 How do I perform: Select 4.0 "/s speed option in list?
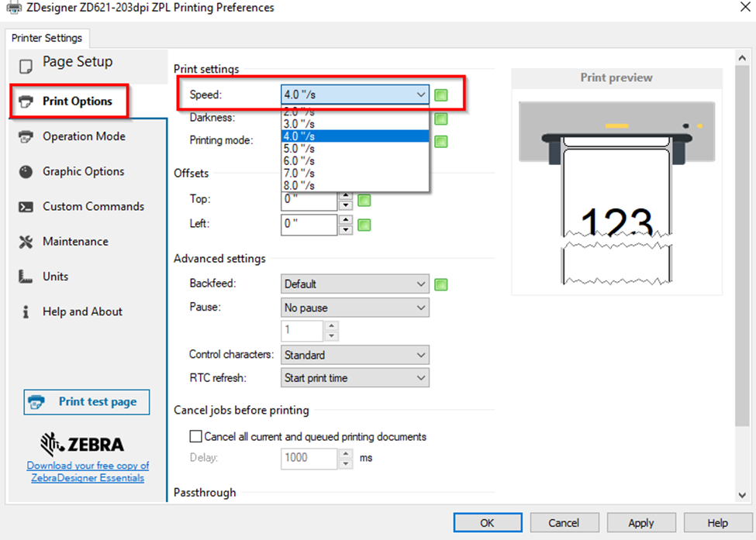point(355,136)
